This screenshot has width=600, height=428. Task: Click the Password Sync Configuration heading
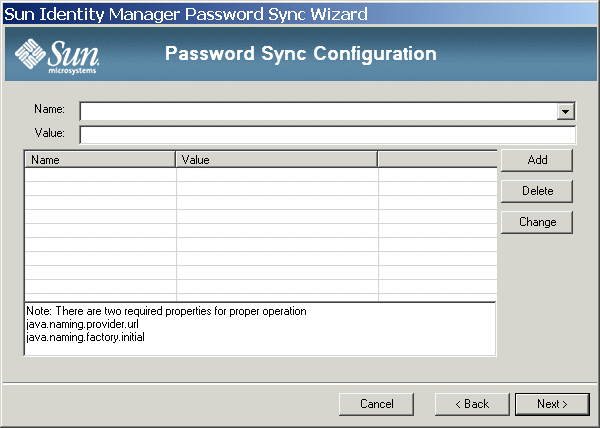coord(301,54)
